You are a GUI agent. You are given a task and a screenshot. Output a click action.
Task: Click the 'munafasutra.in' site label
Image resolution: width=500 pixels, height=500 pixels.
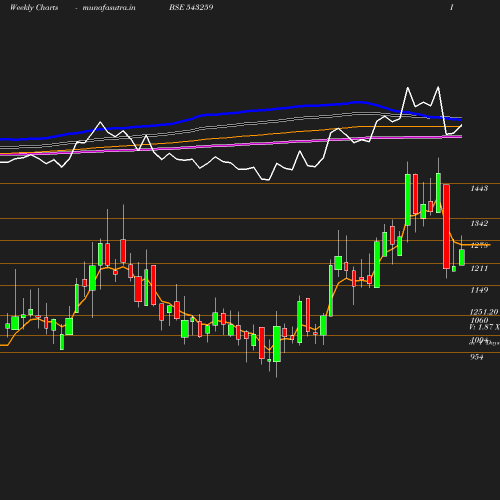[109, 7]
